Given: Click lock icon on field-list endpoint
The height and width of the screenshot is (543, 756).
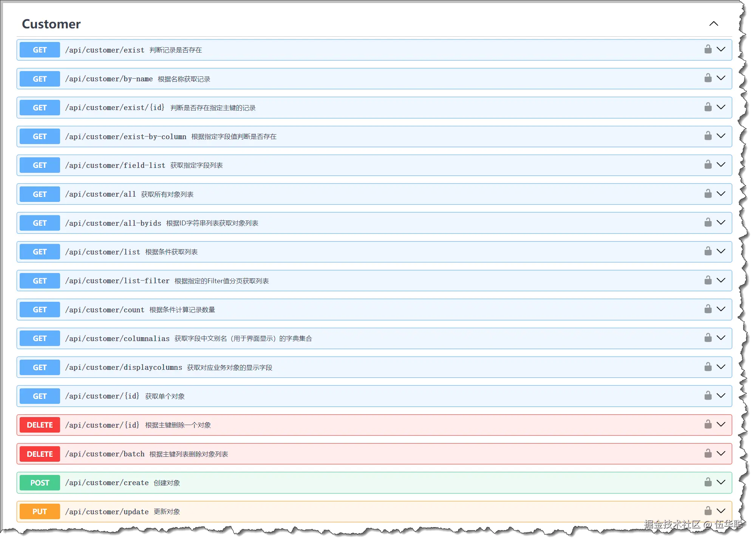Looking at the screenshot, I should [708, 165].
